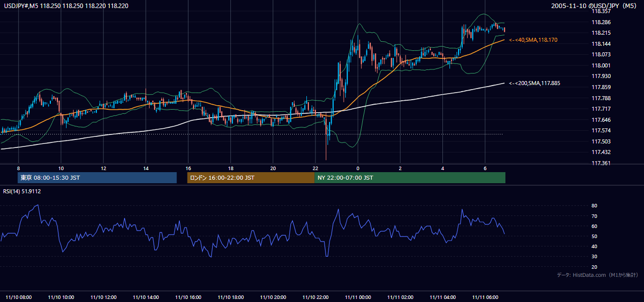Click hour marker 18 under the price chart
The height and width of the screenshot is (302, 644).
230,168
